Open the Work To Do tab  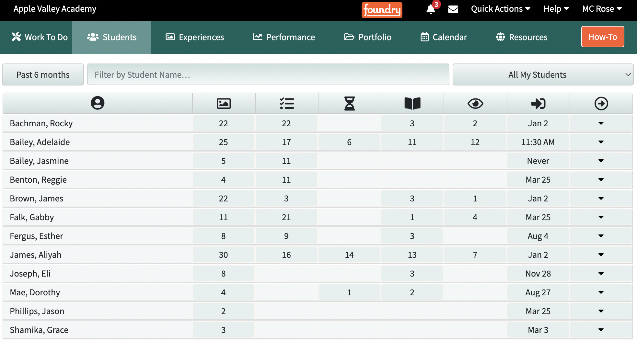[x=40, y=37]
